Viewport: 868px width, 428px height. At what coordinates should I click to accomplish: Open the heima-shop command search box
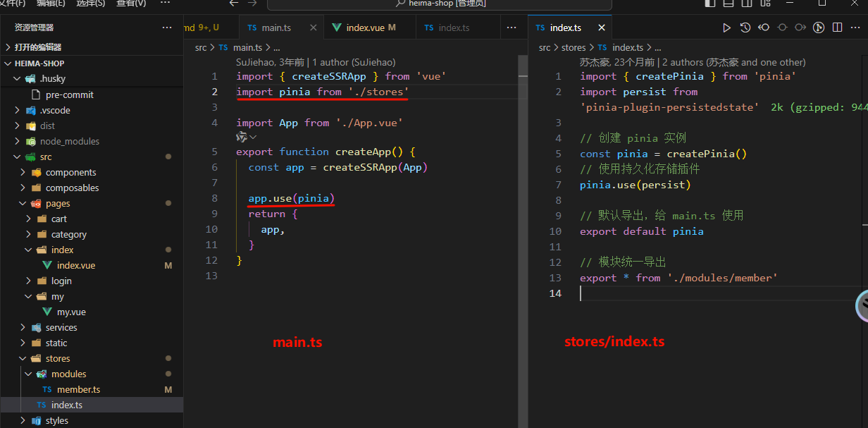[x=439, y=4]
